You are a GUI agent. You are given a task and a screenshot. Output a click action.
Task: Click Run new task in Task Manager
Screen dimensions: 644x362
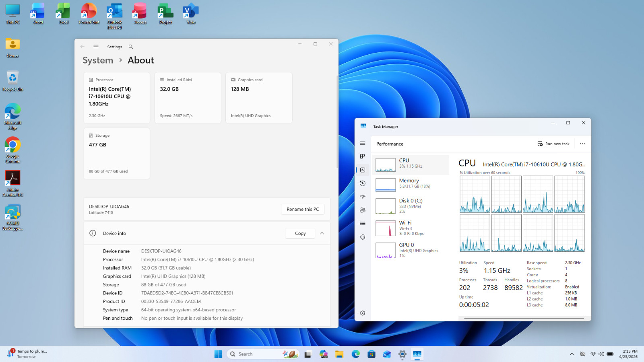coord(553,144)
